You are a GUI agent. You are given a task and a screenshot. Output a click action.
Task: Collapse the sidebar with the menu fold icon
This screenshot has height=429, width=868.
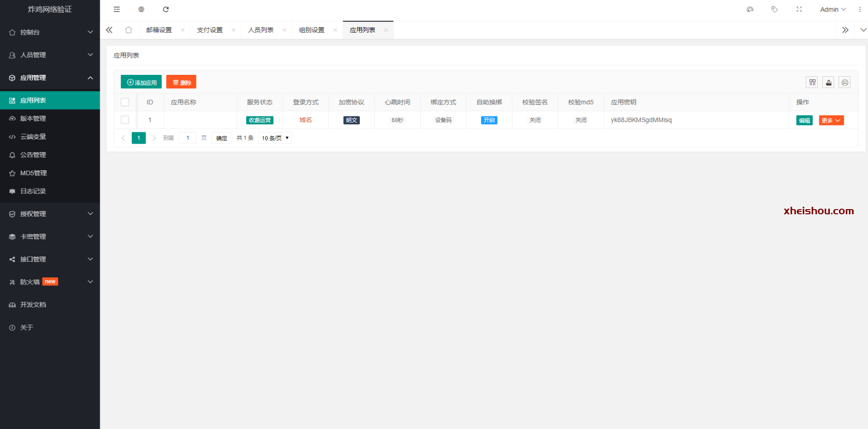click(117, 9)
